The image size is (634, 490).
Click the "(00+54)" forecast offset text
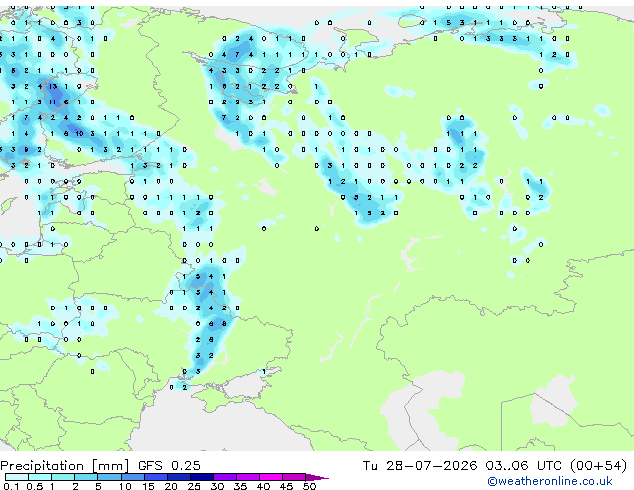click(x=598, y=466)
